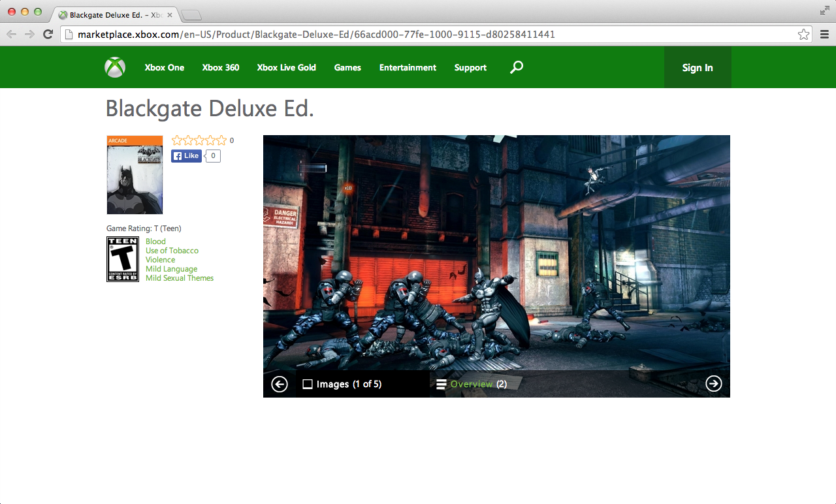Click the Facebook like count box

coord(213,156)
